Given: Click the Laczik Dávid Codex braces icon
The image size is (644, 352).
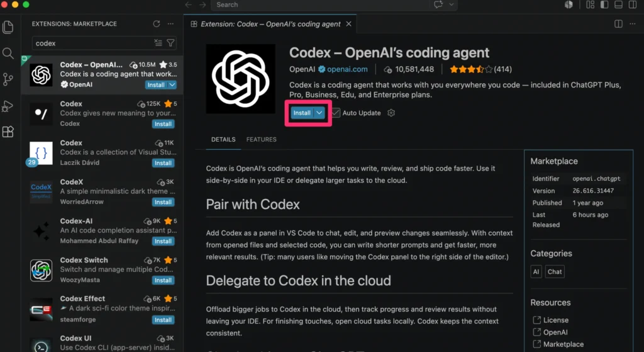Looking at the screenshot, I should point(41,153).
